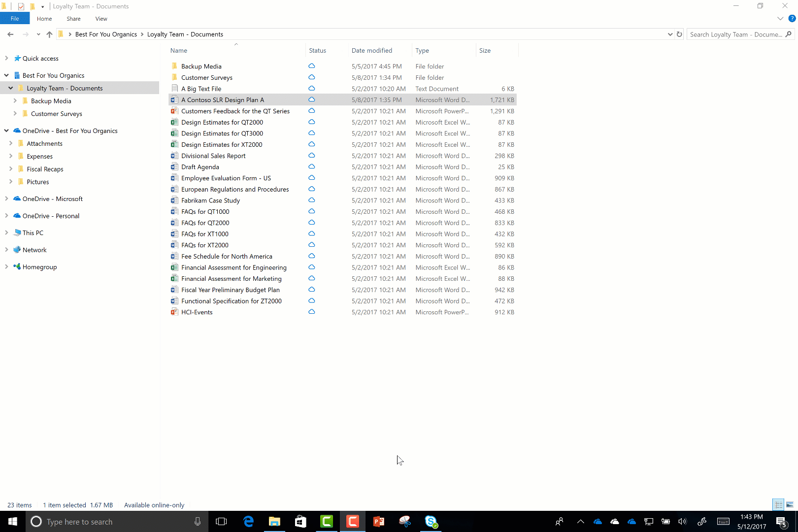This screenshot has height=532, width=798.
Task: Collapse Best For You Organics tree node
Action: (x=6, y=75)
